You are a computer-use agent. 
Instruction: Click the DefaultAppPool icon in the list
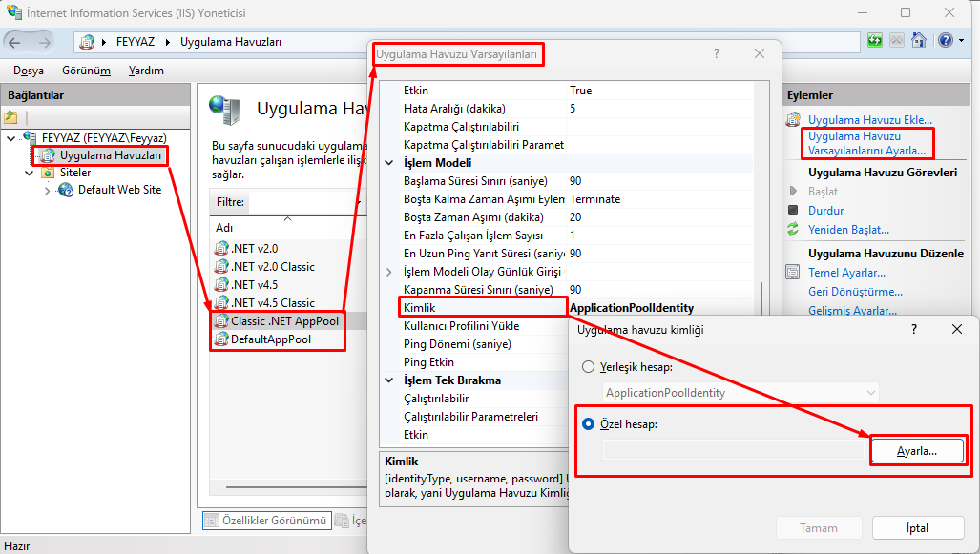click(221, 339)
